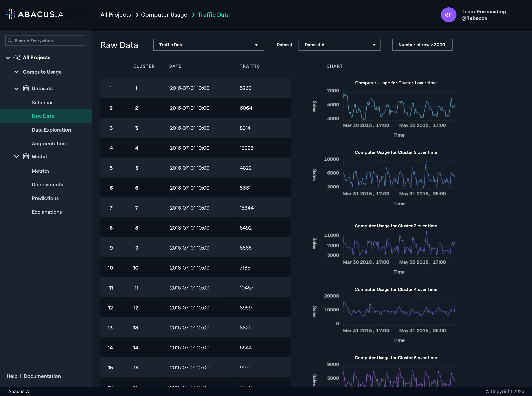Image resolution: width=532 pixels, height=396 pixels.
Task: Open the Documentation link
Action: pos(42,376)
